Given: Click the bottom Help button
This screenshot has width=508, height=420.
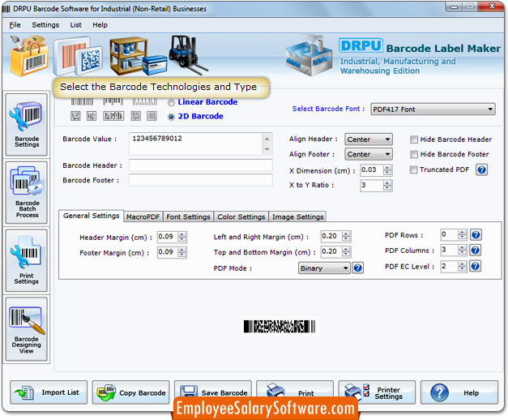Looking at the screenshot, I should [x=459, y=392].
